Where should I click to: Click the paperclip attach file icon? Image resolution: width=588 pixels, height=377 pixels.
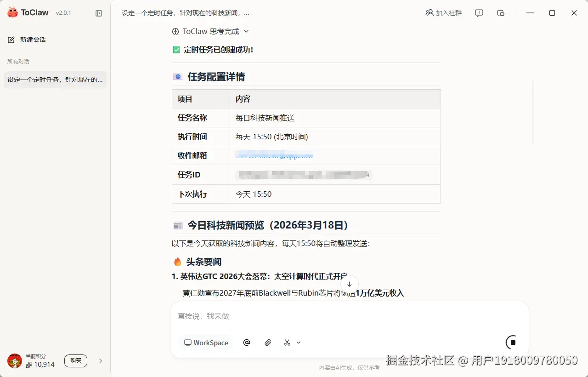(268, 343)
